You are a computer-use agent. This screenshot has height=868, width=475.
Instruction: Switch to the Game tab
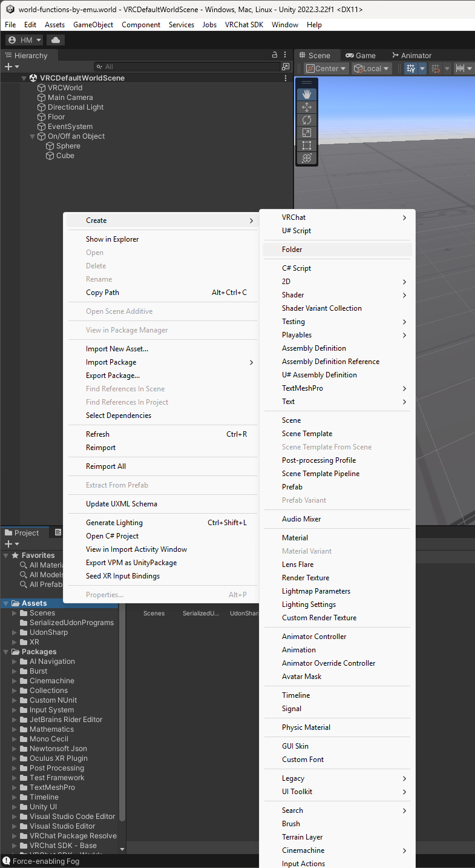pyautogui.click(x=361, y=55)
